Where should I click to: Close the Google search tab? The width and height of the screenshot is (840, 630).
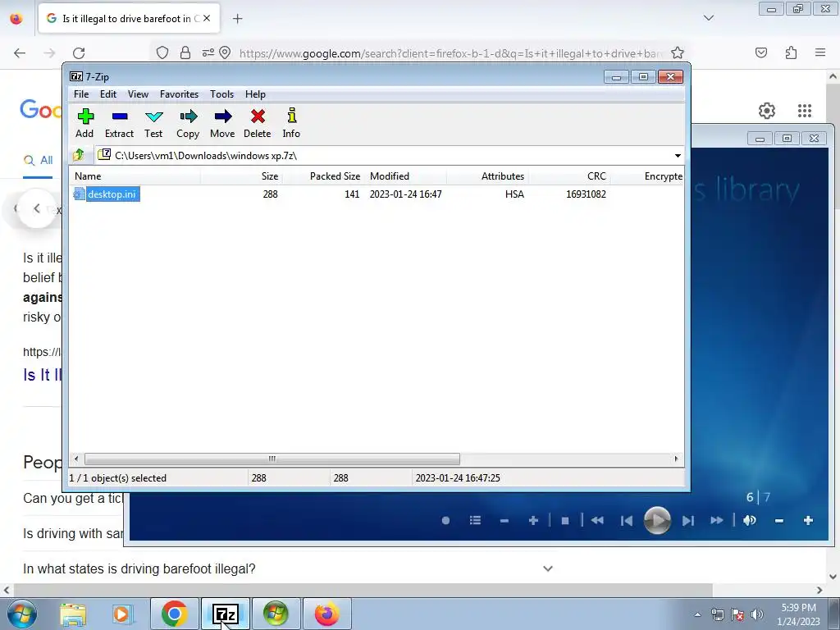pos(207,18)
